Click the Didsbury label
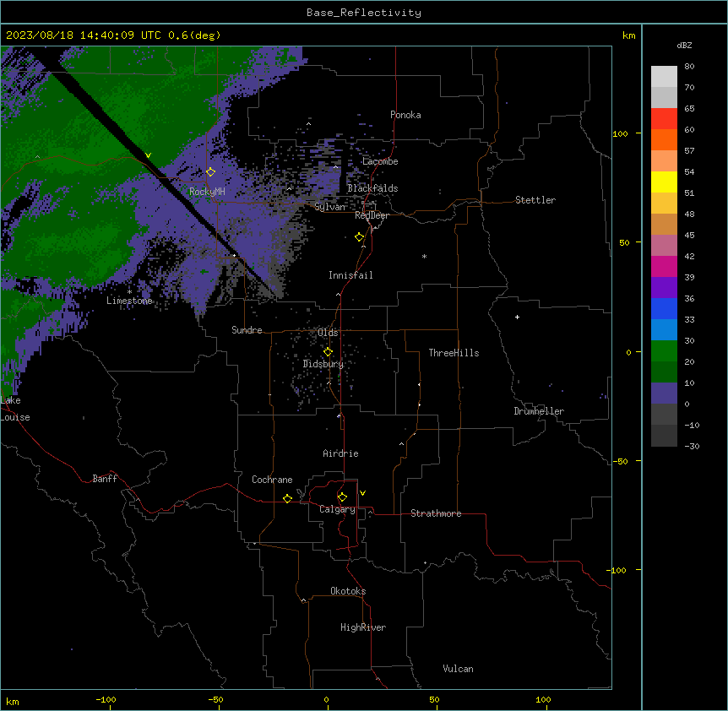The image size is (728, 711). coord(323,364)
